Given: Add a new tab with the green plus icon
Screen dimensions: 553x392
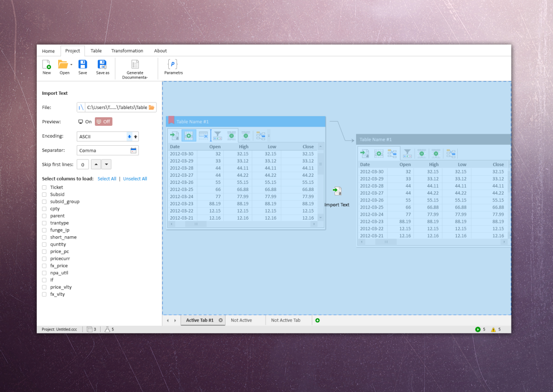Looking at the screenshot, I should coord(317,320).
